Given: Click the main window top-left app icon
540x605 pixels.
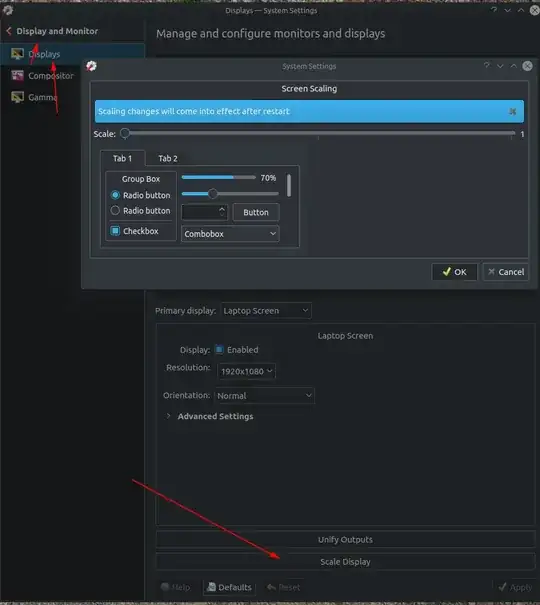Looking at the screenshot, I should (8, 10).
